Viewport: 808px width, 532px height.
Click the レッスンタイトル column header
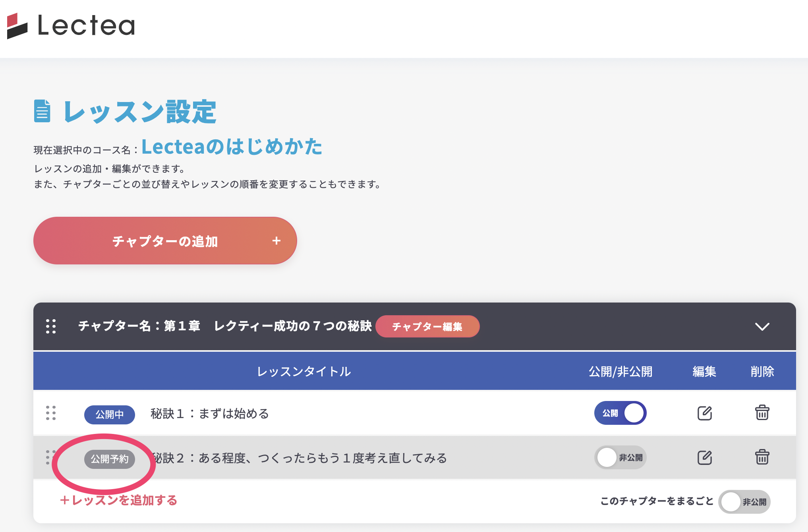click(304, 372)
